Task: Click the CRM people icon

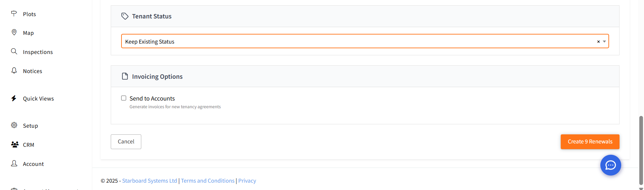Action: tap(15, 144)
